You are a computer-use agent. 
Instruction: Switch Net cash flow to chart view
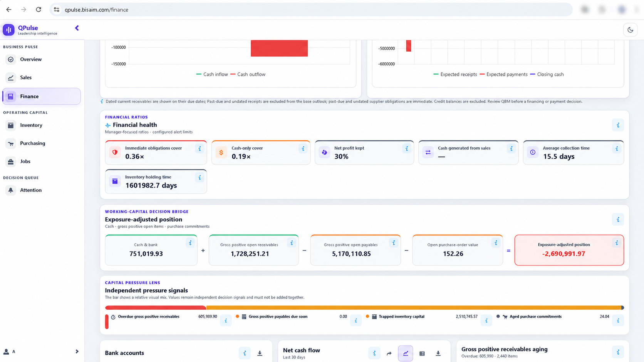pyautogui.click(x=406, y=353)
